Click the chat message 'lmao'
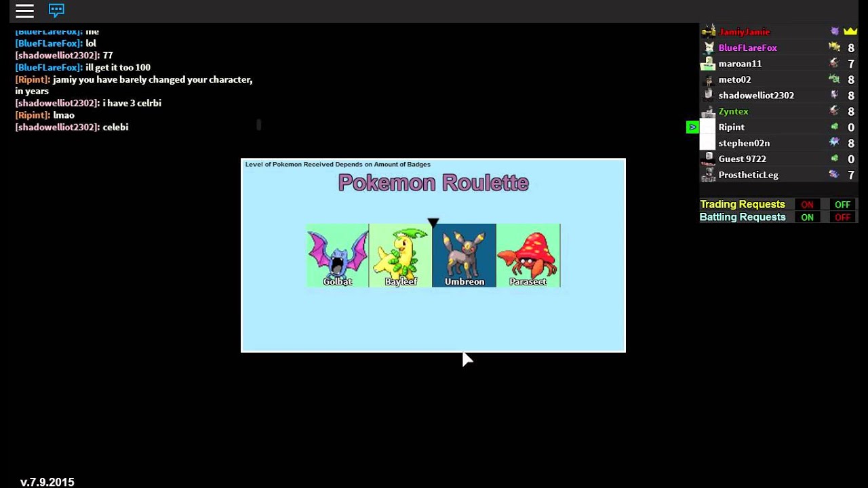Screen dimensions: 868x488 [x=64, y=115]
